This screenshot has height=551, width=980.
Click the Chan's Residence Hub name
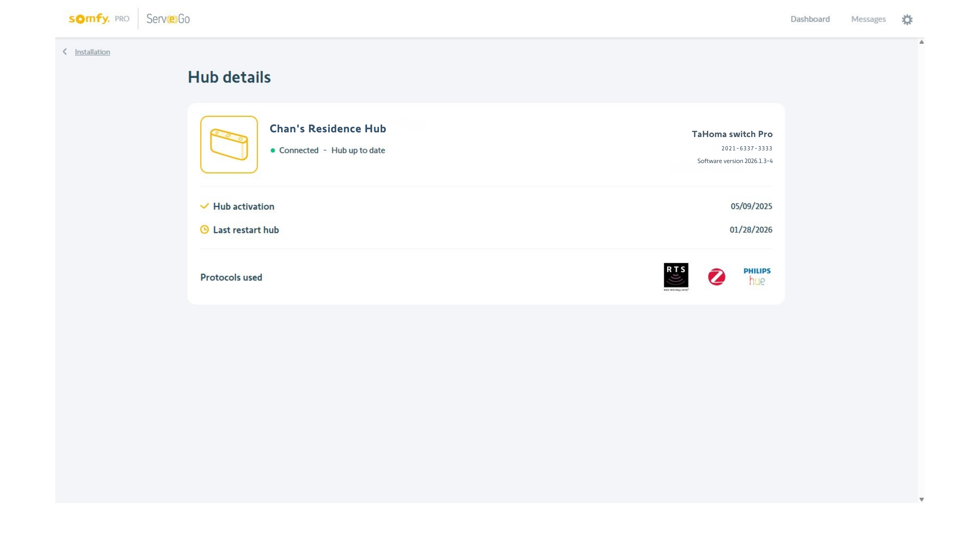(328, 128)
